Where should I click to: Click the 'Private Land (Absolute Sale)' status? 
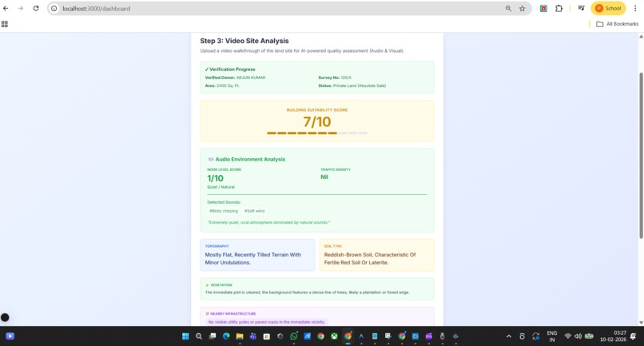[360, 86]
